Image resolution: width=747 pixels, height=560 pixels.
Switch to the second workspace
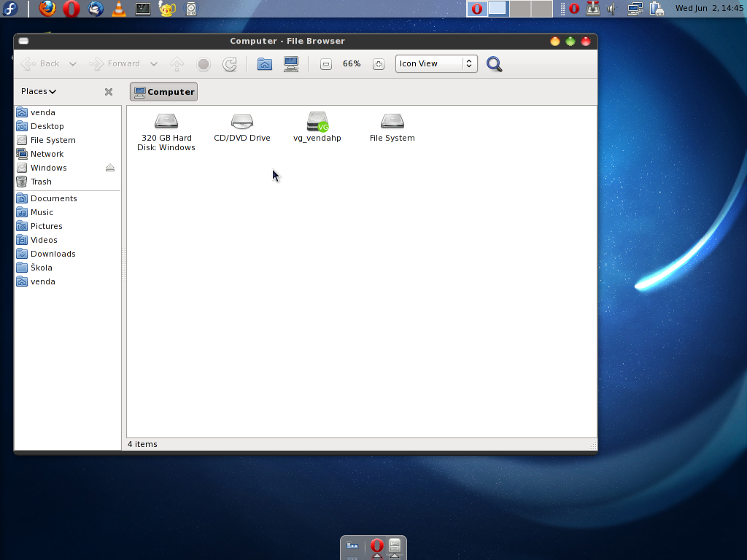(498, 9)
